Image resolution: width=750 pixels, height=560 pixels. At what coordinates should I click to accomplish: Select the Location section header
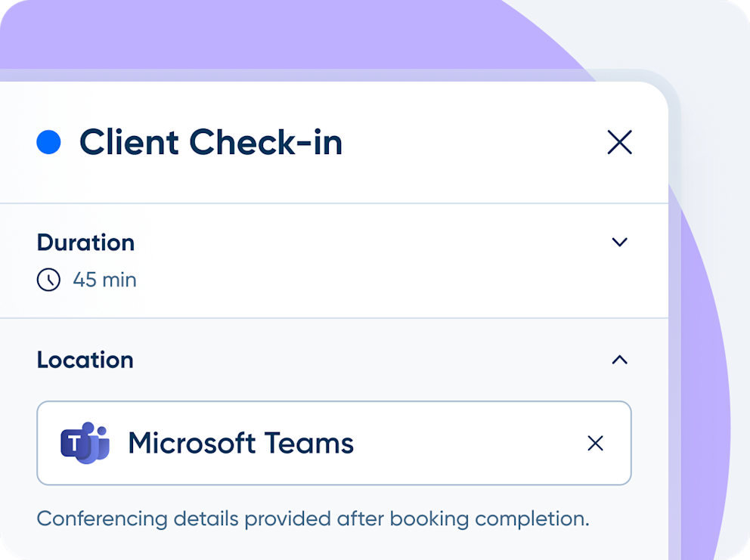point(85,360)
